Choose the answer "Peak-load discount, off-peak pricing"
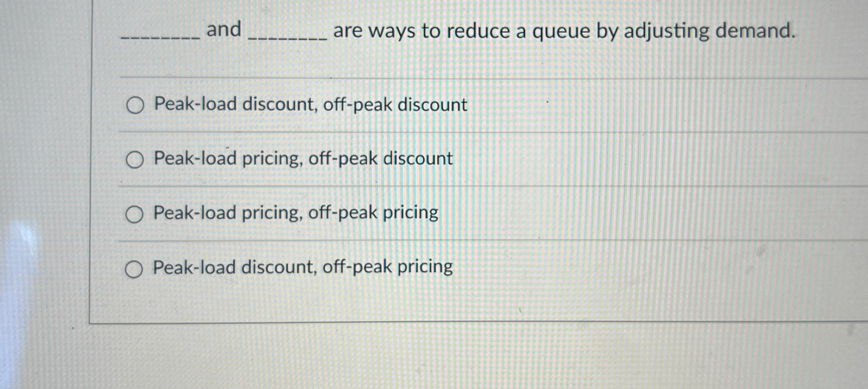 tap(302, 267)
